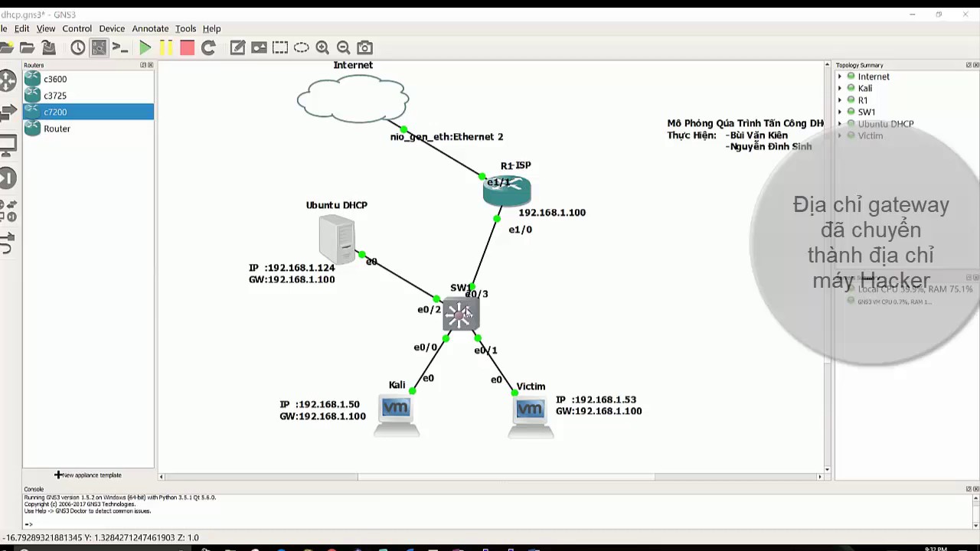Reload all devices icon
The height and width of the screenshot is (551, 980).
(x=208, y=47)
